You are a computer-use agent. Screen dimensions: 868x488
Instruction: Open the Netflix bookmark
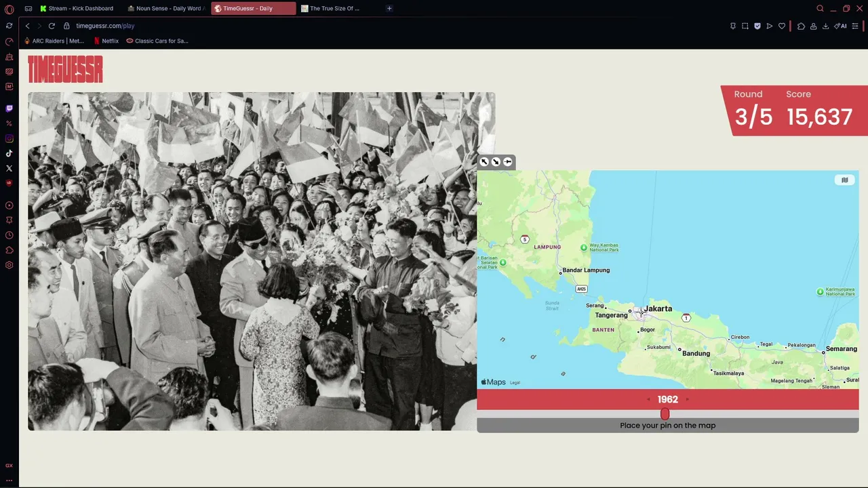[x=106, y=41]
